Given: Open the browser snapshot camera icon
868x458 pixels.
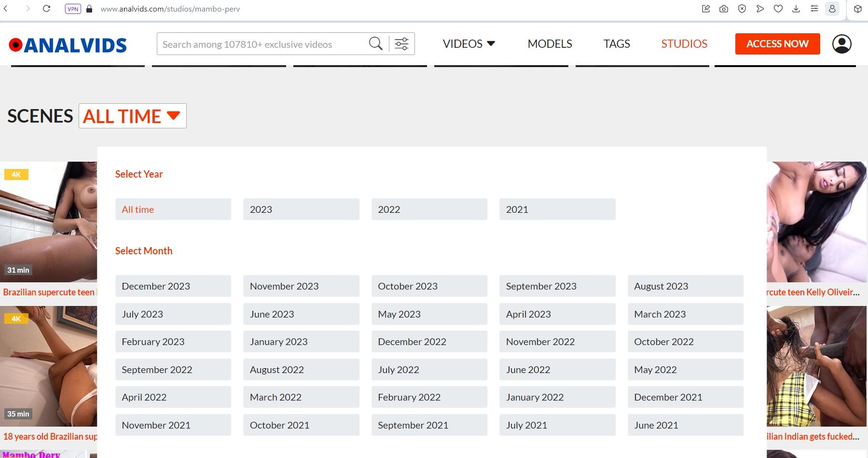Looking at the screenshot, I should (724, 9).
